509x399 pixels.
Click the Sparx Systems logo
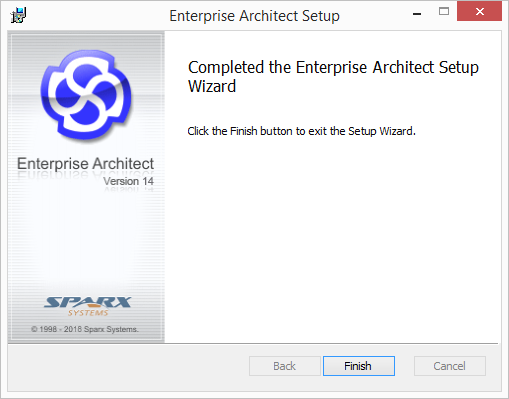pos(88,306)
